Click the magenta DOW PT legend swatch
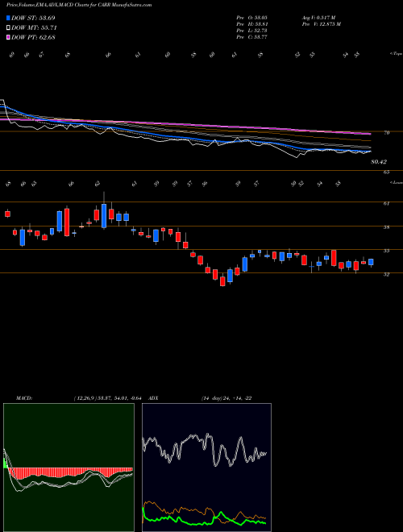This screenshot has width=403, height=532. pyautogui.click(x=8, y=37)
